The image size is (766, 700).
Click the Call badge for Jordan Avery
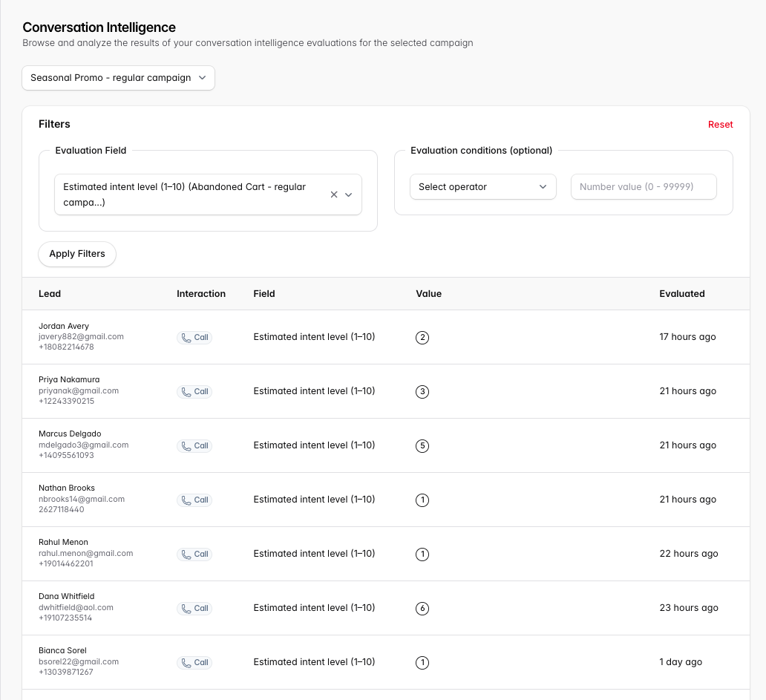194,338
